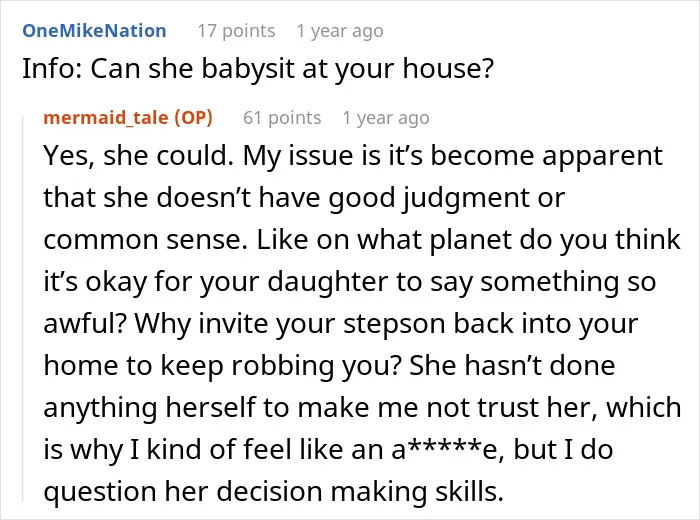Viewport: 700px width, 520px height.
Task: Click the 61 points score label
Action: click(x=282, y=118)
